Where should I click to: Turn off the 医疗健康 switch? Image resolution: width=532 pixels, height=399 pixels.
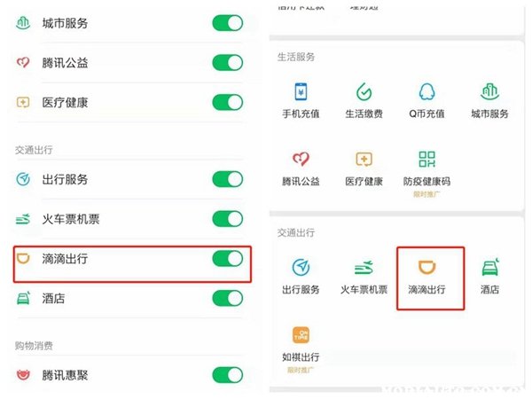[x=228, y=103]
